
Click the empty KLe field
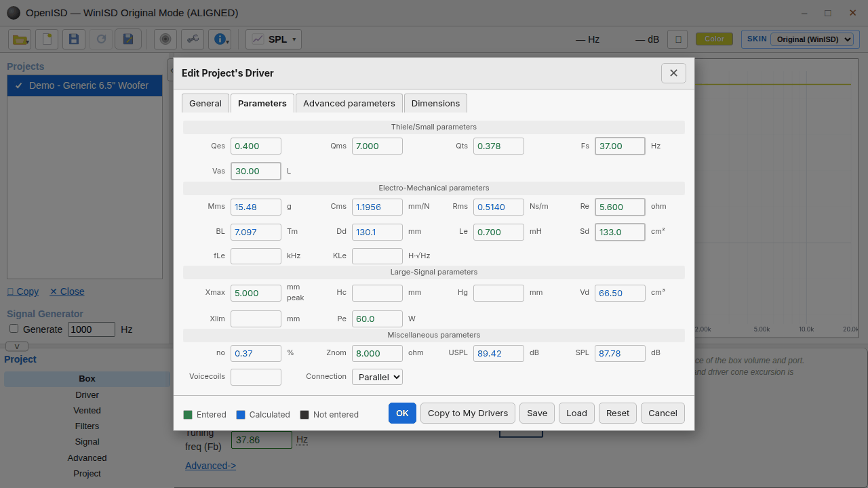coord(377,256)
